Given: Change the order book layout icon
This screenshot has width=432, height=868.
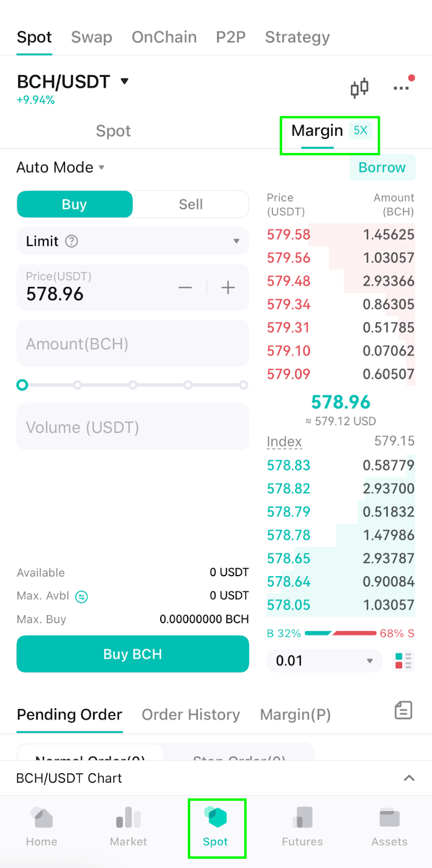Looking at the screenshot, I should click(x=403, y=661).
